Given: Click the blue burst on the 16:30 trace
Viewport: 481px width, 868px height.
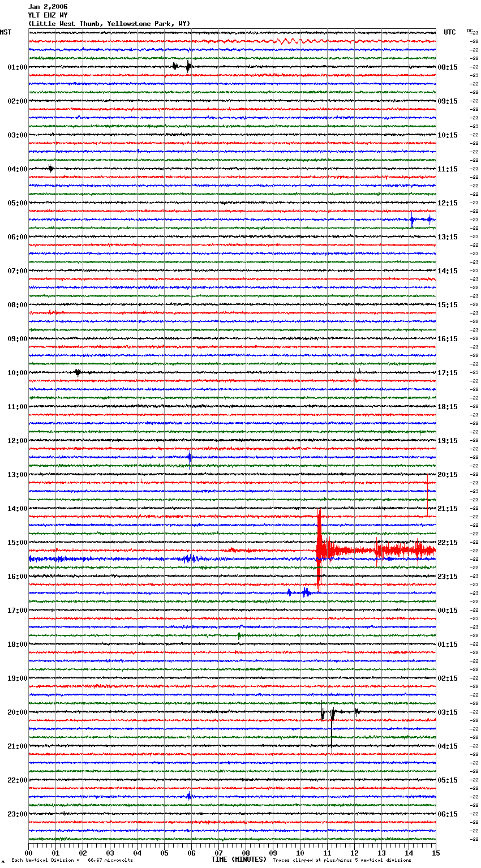Looking at the screenshot, I should tap(305, 592).
